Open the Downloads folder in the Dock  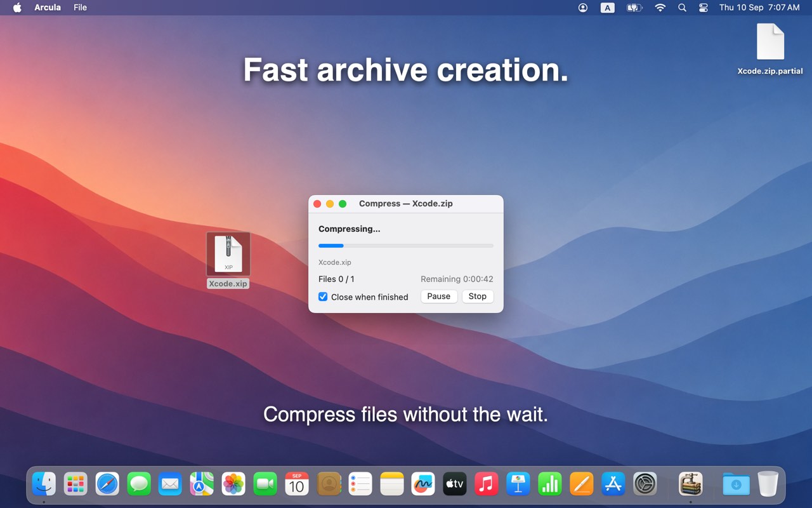[x=736, y=485]
